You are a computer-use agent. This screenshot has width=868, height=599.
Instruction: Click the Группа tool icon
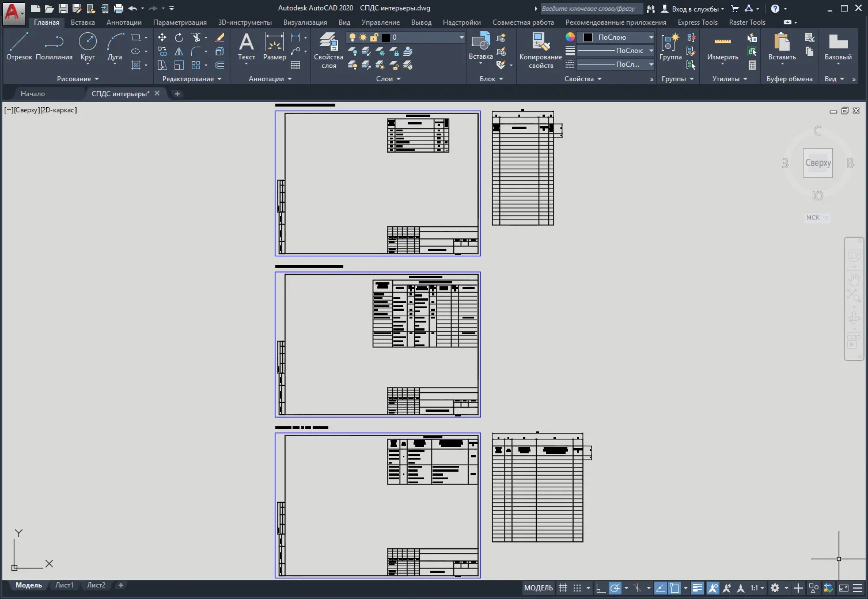670,46
